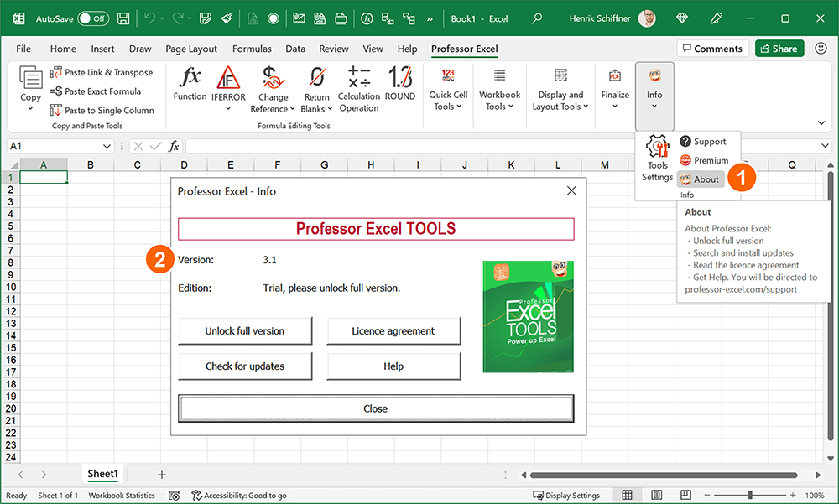The width and height of the screenshot is (839, 504).
Task: Open the Name Box dropdown arrow
Action: (x=107, y=146)
